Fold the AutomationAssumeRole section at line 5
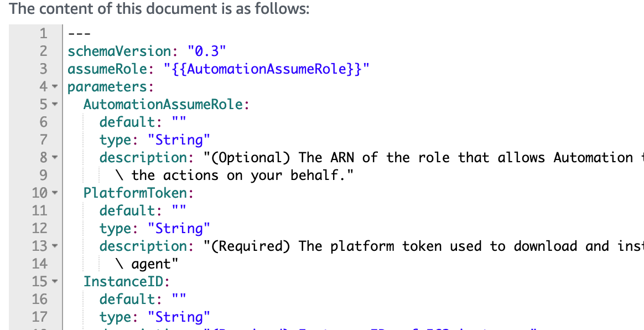The height and width of the screenshot is (330, 644). [x=55, y=104]
